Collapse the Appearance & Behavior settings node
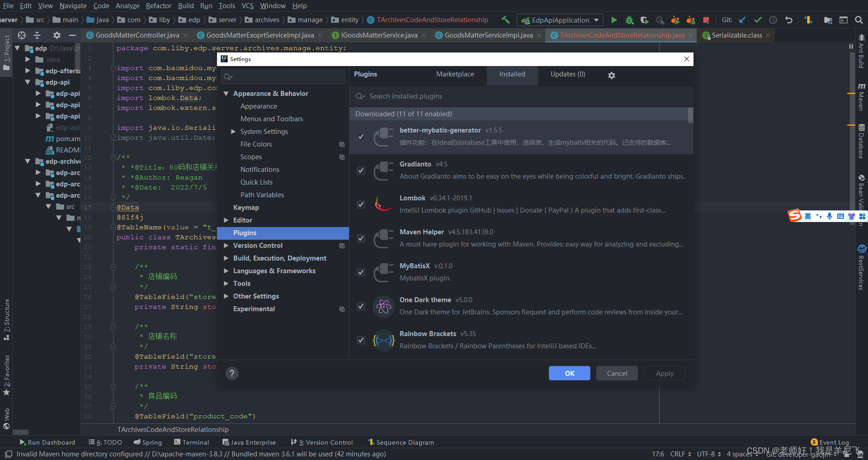 click(226, 94)
